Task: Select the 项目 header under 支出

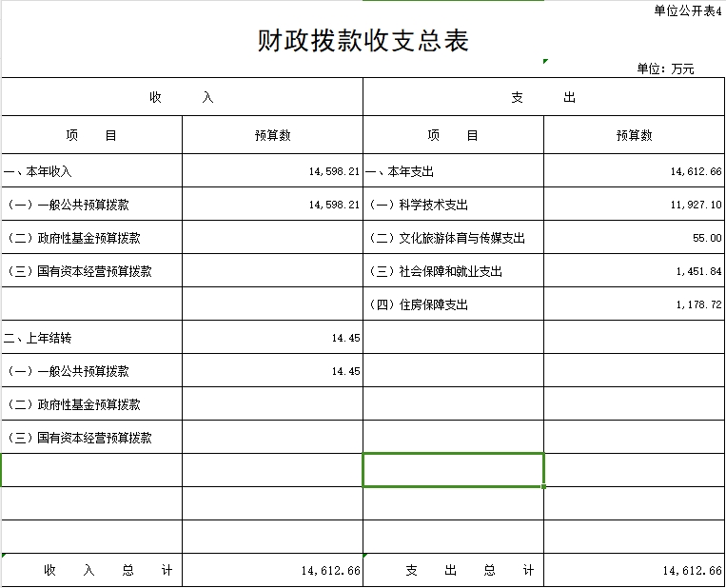Action: (x=453, y=135)
